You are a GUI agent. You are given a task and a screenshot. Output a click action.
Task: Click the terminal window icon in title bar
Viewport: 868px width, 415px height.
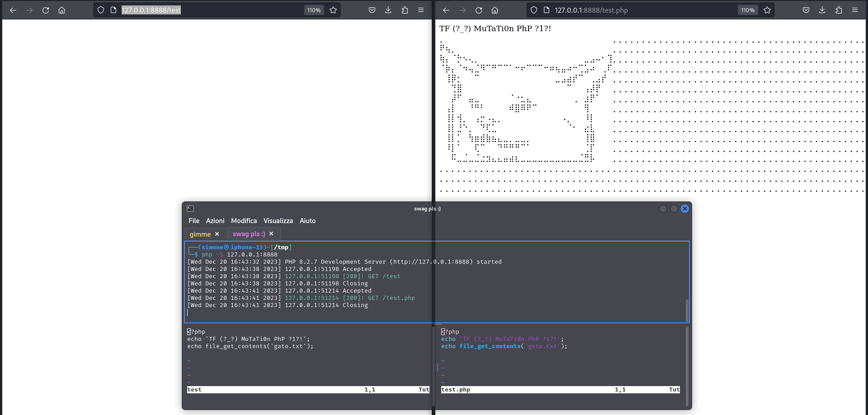[x=190, y=209]
